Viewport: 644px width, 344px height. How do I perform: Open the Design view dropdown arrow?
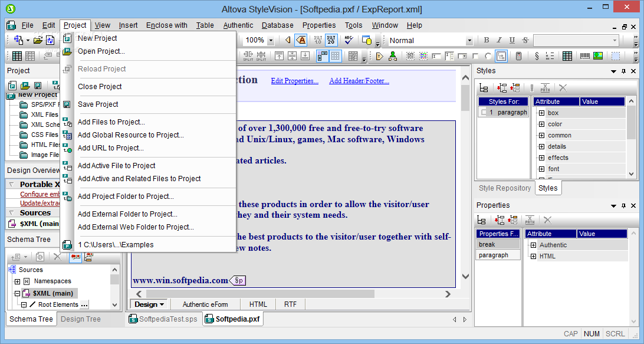[162, 304]
